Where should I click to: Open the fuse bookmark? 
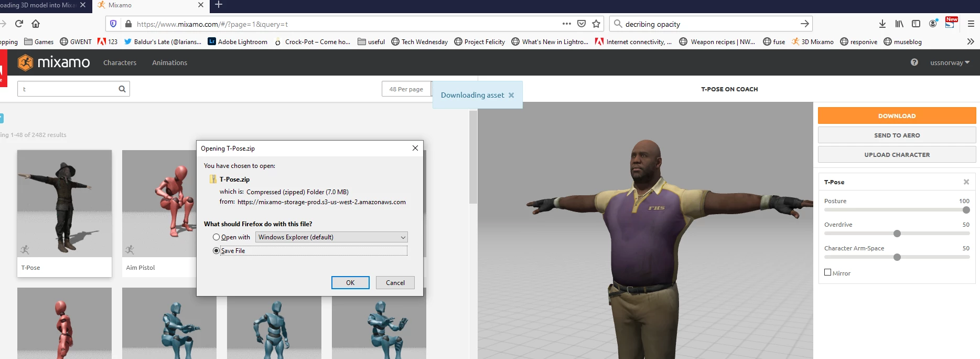coord(774,41)
